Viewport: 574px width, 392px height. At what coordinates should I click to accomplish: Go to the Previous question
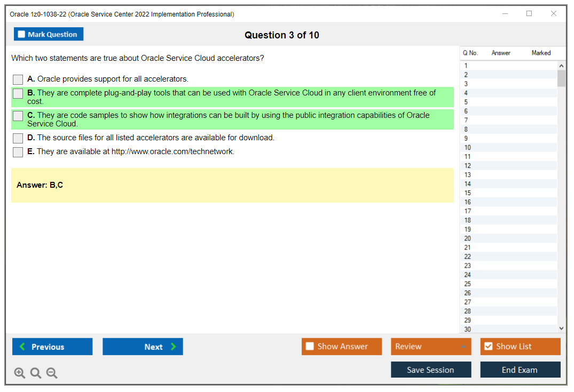52,347
